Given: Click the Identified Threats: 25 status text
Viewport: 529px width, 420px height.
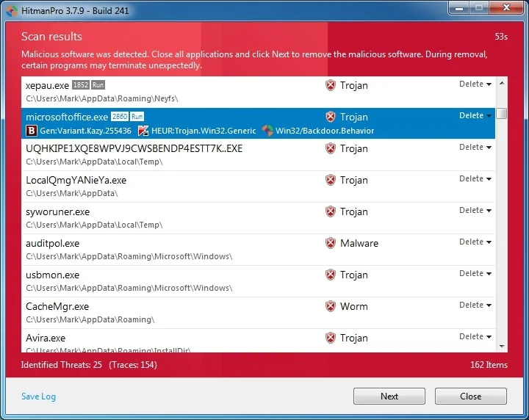Looking at the screenshot, I should (62, 365).
